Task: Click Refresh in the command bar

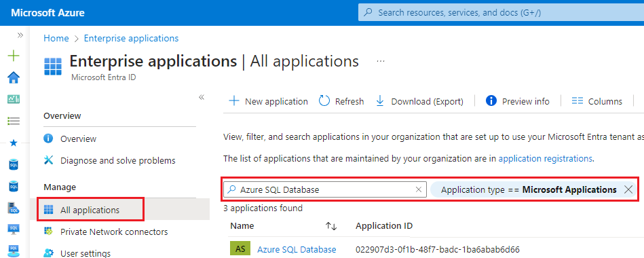Action: pyautogui.click(x=341, y=101)
